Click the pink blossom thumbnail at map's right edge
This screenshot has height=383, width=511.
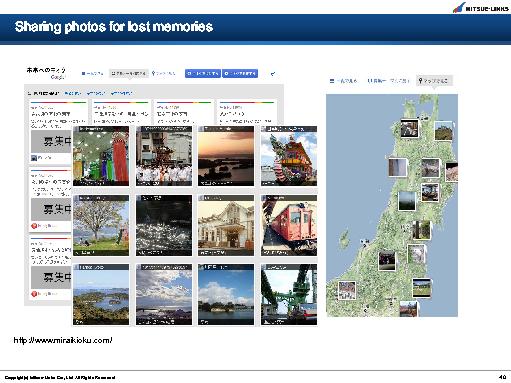452,172
